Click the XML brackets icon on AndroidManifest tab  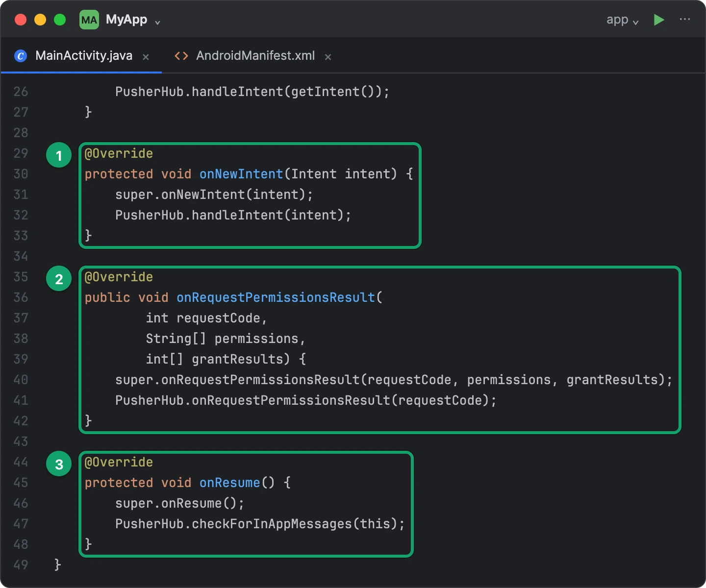click(181, 56)
